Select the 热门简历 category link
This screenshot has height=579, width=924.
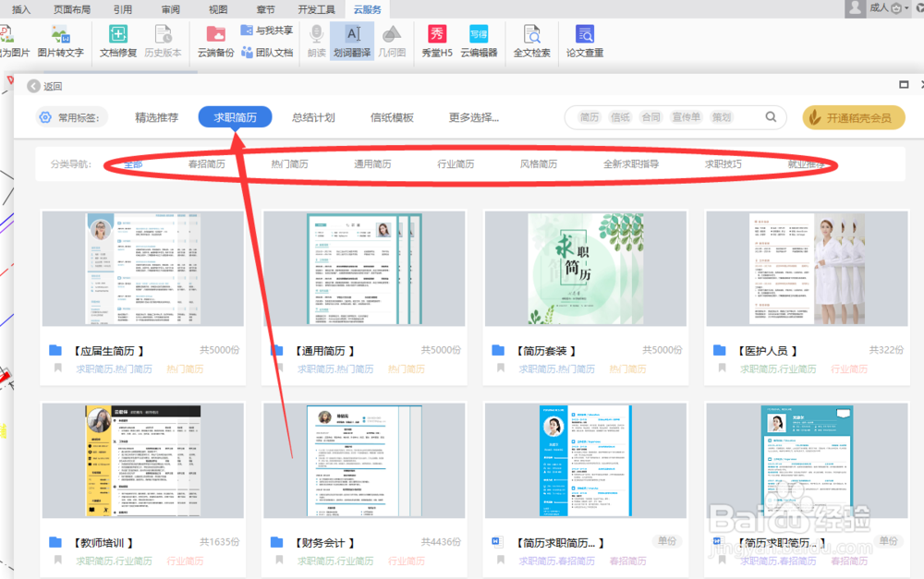(290, 162)
